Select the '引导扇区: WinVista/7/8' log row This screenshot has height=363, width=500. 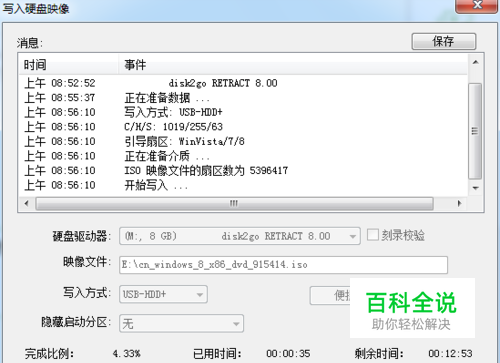(x=244, y=142)
